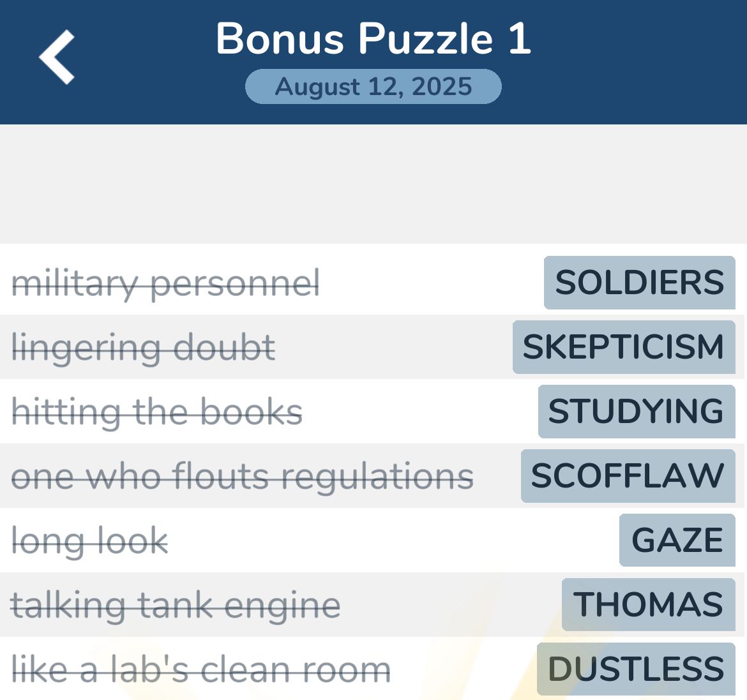Image resolution: width=747 pixels, height=700 pixels.
Task: Click the empty gray area above the clues
Action: pos(373,184)
